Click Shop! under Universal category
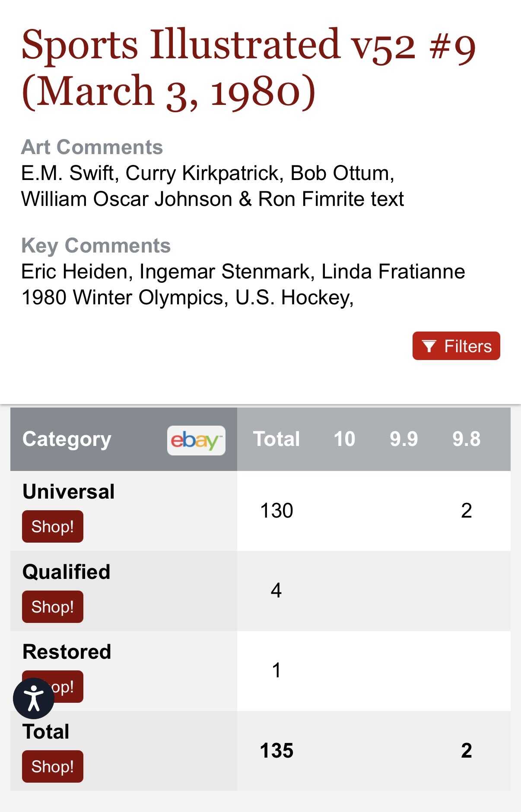The image size is (521, 812). pos(53,527)
